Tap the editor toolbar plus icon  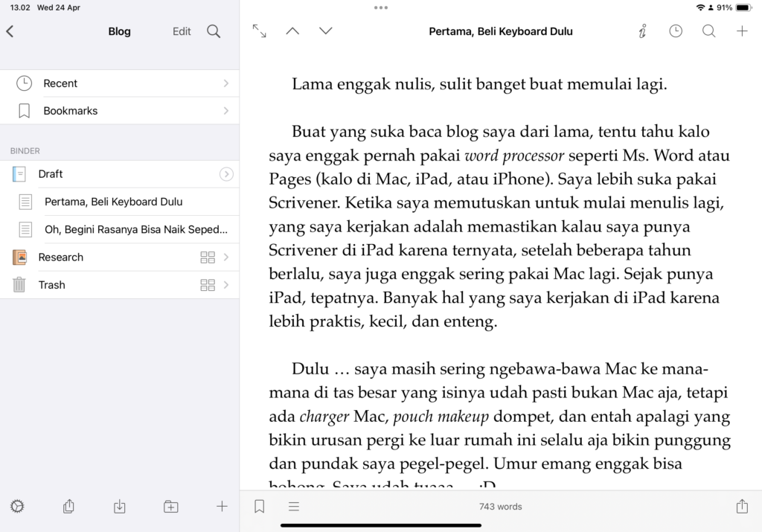click(x=742, y=31)
